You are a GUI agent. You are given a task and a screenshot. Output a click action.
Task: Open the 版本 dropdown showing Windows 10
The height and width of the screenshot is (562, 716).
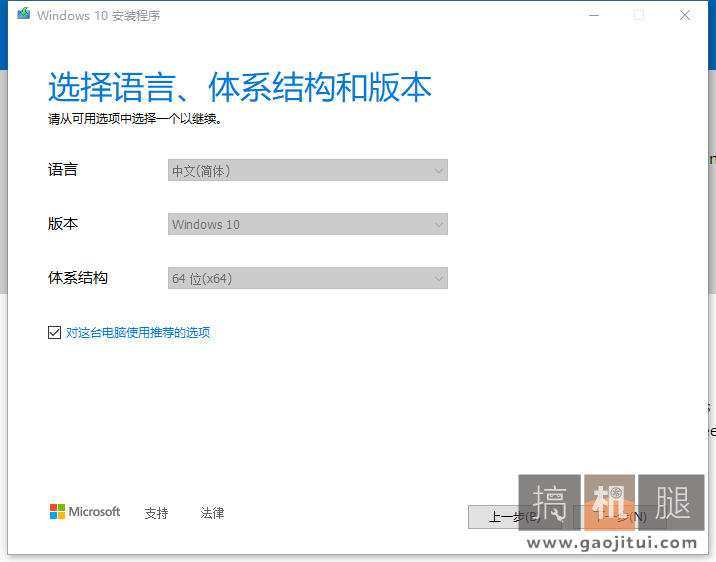[x=308, y=224]
